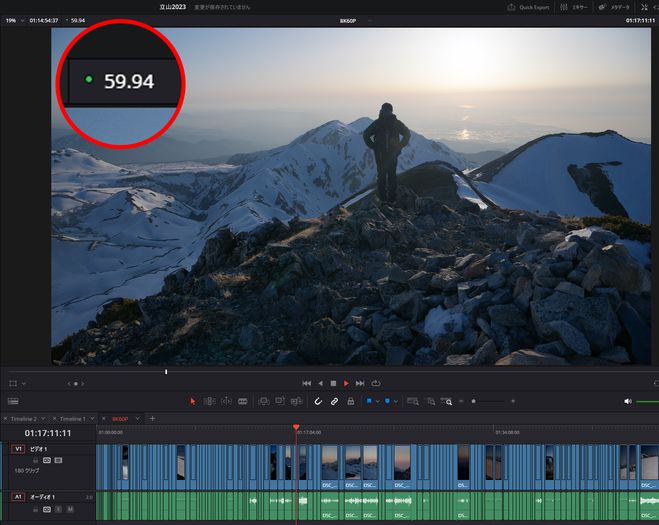This screenshot has height=525, width=659.
Task: Click the Replace Clip toolbar icon
Action: (296, 401)
